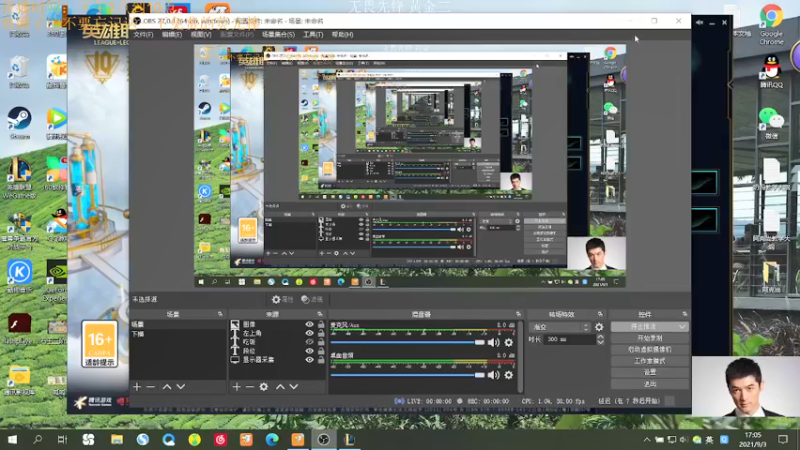Screen dimensions: 800x450
Task: Open the 桌面音频 audio settings gear
Action: [509, 375]
